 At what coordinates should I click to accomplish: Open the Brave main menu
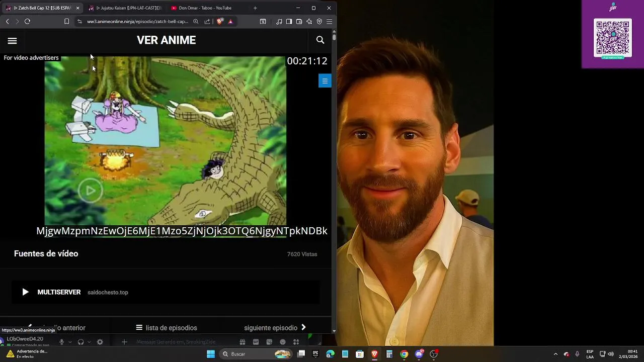click(x=329, y=22)
